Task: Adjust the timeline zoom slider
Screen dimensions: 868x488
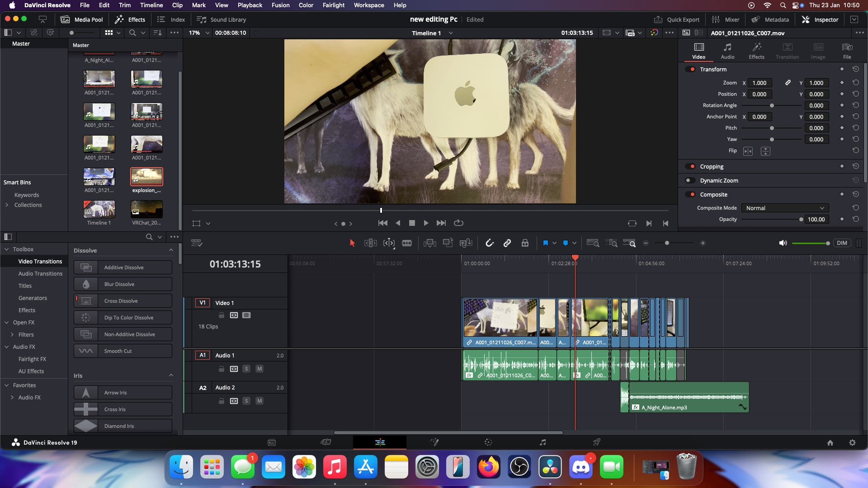Action: tap(667, 243)
